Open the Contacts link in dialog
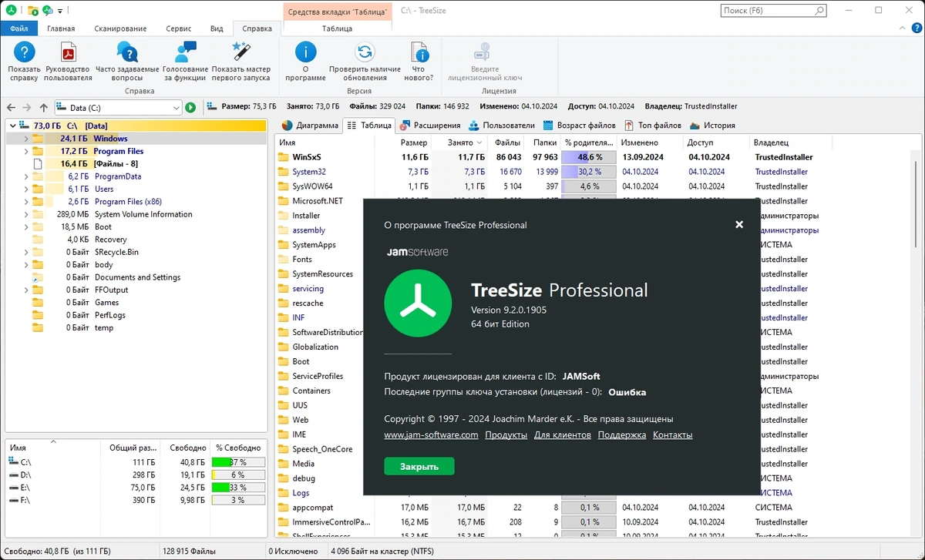This screenshot has height=560, width=925. pos(673,435)
